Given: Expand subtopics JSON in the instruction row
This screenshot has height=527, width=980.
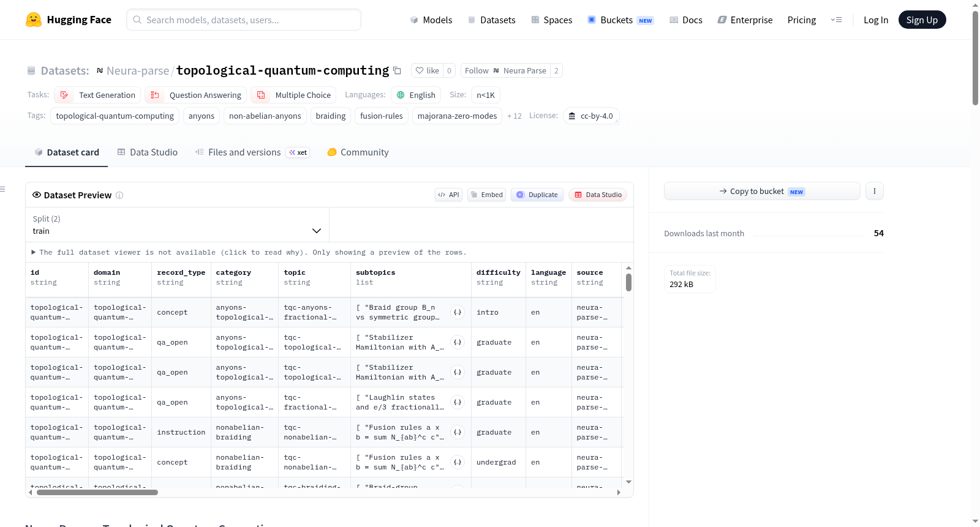Looking at the screenshot, I should pyautogui.click(x=458, y=432).
